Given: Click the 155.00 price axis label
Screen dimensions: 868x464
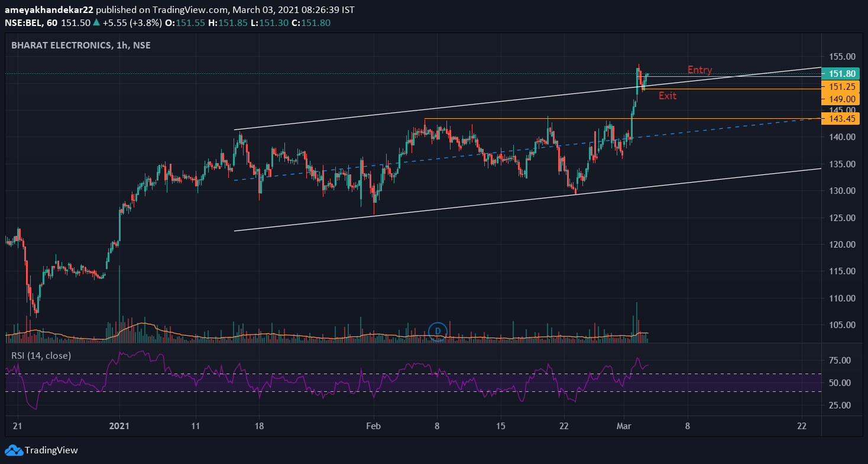Looking at the screenshot, I should (842, 57).
